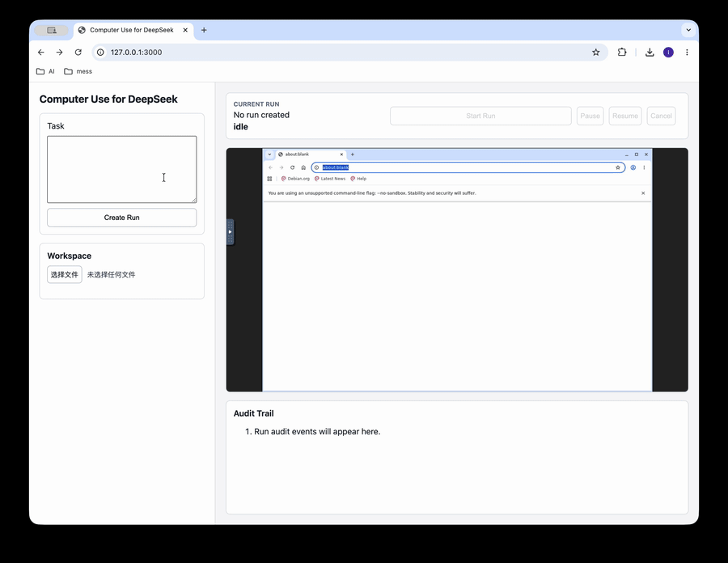
Task: Open the Extensions puzzle icon
Action: click(622, 53)
